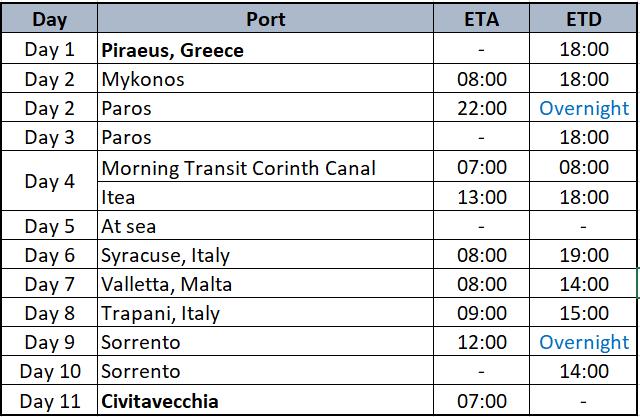Select the Itea port cell

pos(265,197)
